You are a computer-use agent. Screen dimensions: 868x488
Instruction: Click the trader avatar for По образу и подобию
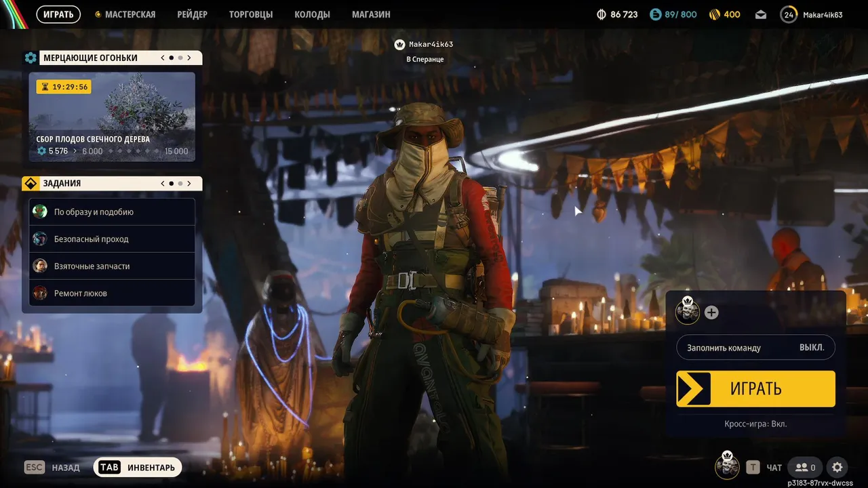[x=40, y=211]
